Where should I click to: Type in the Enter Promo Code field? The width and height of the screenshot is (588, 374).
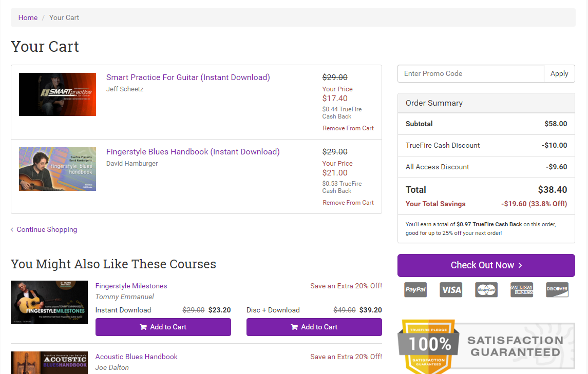pyautogui.click(x=470, y=73)
